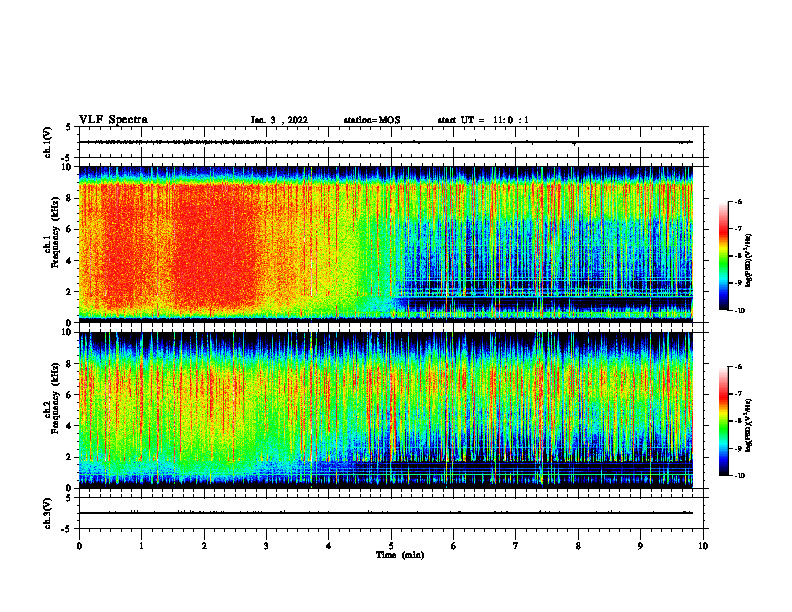Select the "station=MOS" header label
This screenshot has width=792, height=612.
(x=372, y=120)
